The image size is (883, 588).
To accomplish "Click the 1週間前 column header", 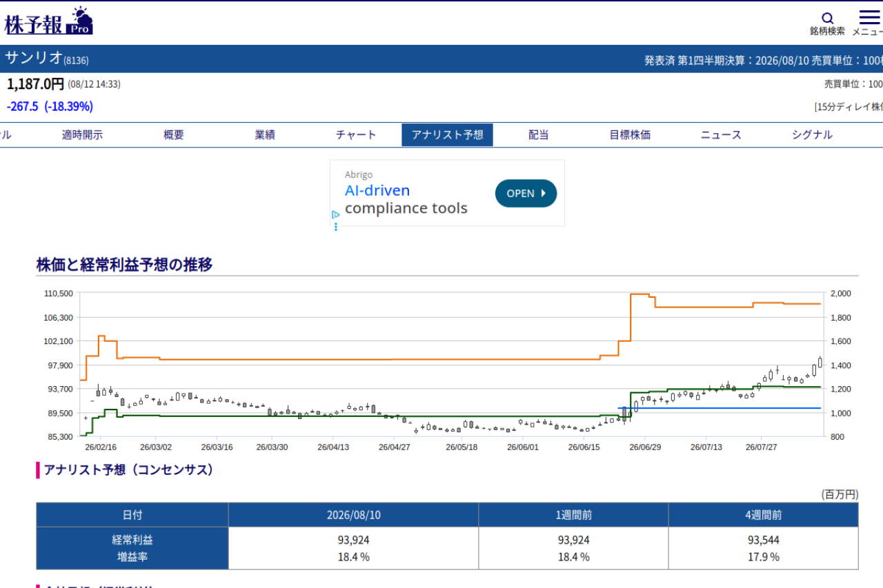I will click(x=573, y=515).
